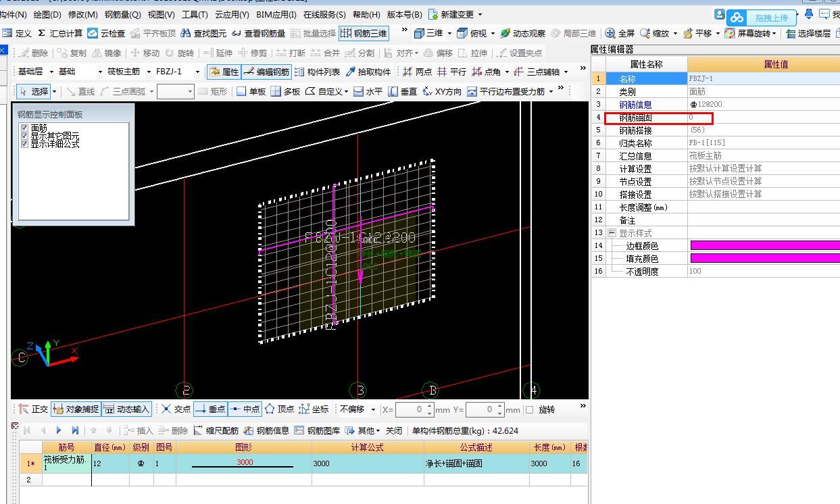Toggle 对象捕捉
This screenshot has width=840, height=504.
[x=76, y=409]
